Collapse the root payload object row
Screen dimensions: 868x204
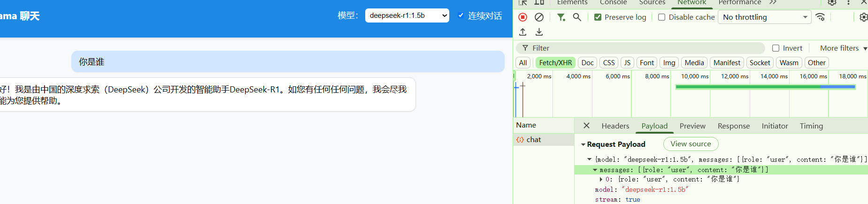(x=589, y=159)
